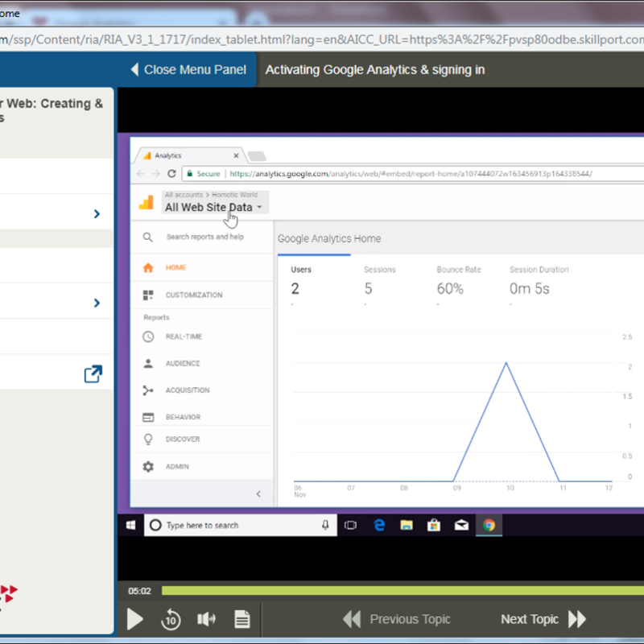Click the Behavior window icon

point(148,417)
